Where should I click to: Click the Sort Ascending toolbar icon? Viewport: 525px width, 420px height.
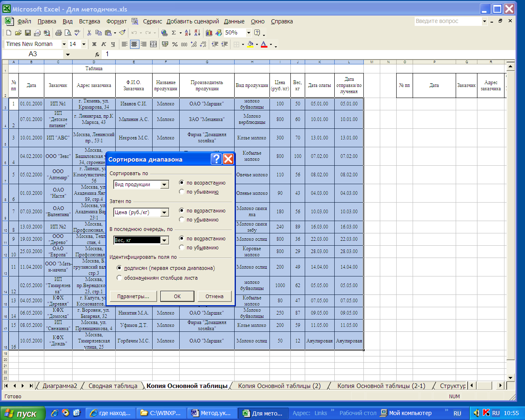(187, 33)
